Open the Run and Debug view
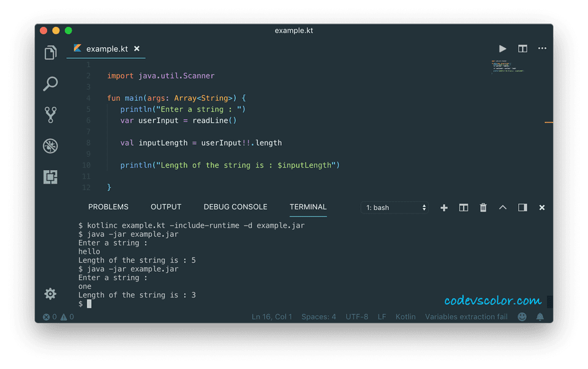 (50, 146)
